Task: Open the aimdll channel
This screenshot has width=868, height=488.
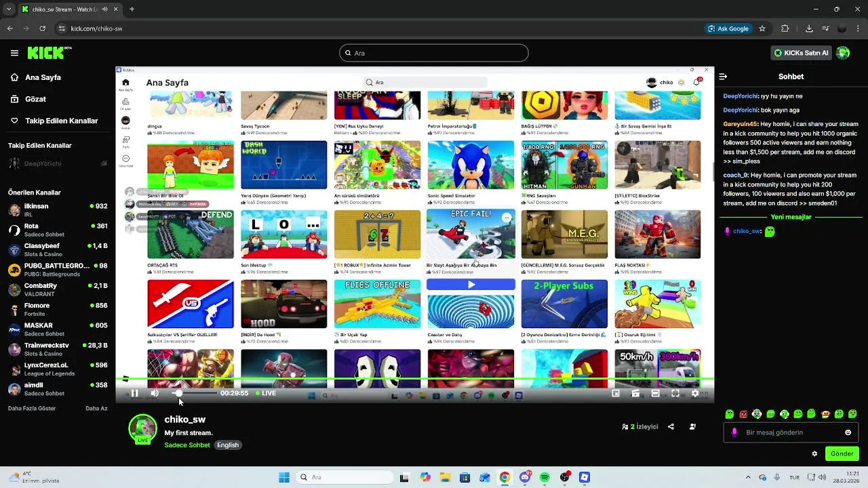Action: coord(57,388)
